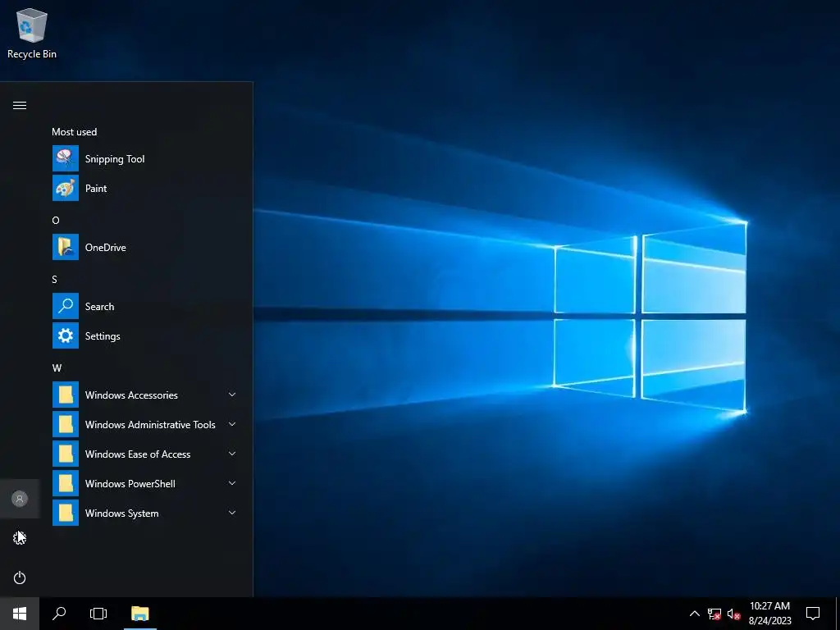Click the letter S group header
The image size is (840, 630).
[x=55, y=279]
